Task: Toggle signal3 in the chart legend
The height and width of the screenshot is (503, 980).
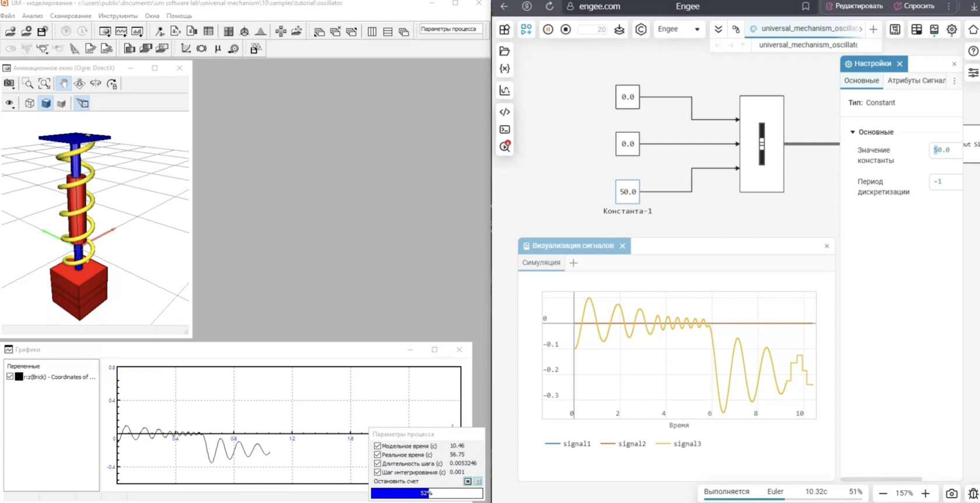Action: [678, 444]
